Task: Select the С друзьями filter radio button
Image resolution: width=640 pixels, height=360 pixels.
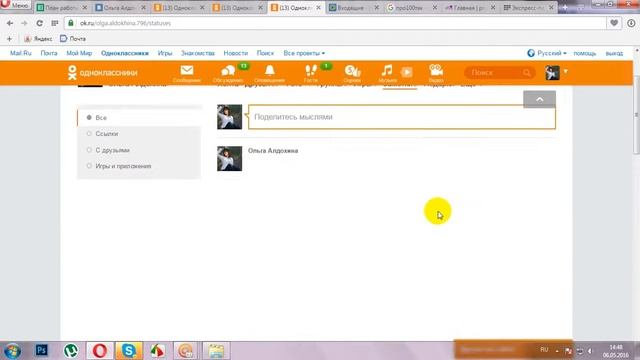Action: (x=89, y=150)
